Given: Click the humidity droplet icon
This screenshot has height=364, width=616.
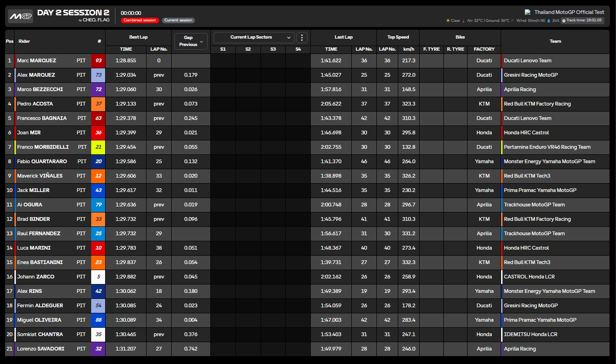Looking at the screenshot, I should (549, 20).
